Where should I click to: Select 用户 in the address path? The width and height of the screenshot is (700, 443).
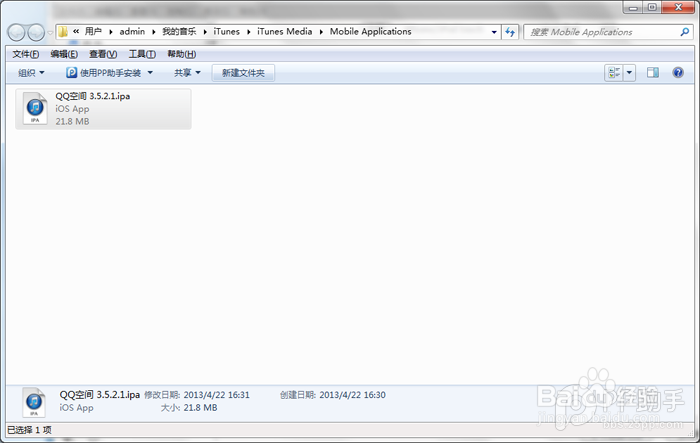(x=93, y=31)
